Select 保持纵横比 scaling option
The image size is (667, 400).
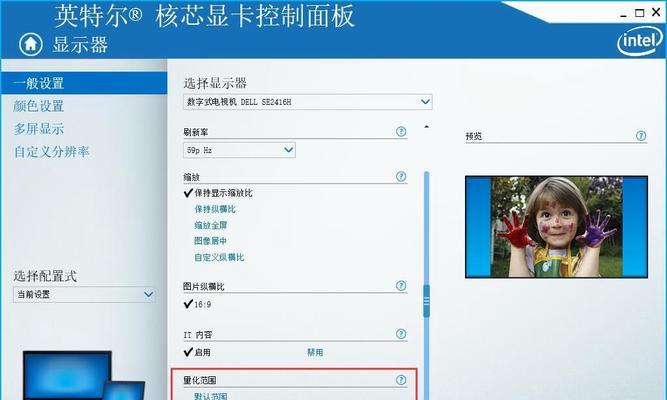[x=215, y=209]
